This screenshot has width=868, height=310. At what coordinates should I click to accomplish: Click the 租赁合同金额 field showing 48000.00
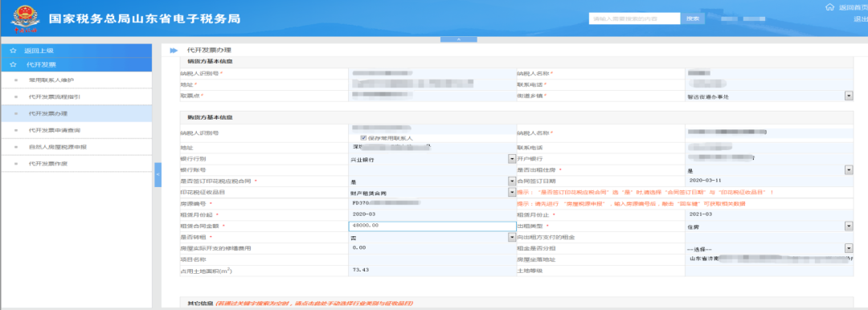pyautogui.click(x=432, y=226)
